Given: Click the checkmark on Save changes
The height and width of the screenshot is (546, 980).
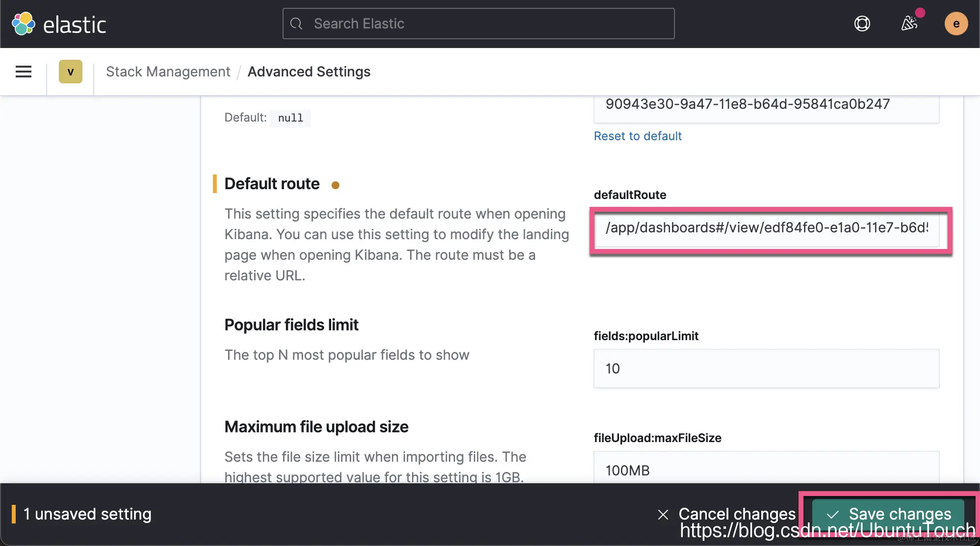Looking at the screenshot, I should pyautogui.click(x=832, y=514).
